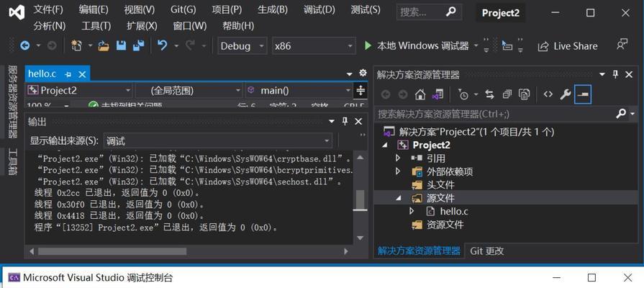Toggle auto-hide pin of Solution Explorer panel
The image size is (644, 288).
pyautogui.click(x=615, y=74)
